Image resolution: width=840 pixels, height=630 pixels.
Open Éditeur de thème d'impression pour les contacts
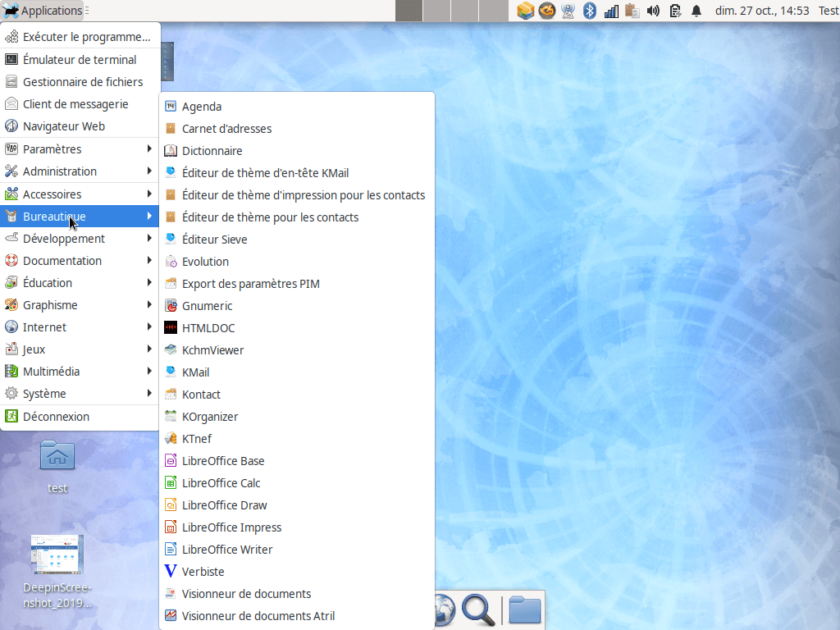297,195
